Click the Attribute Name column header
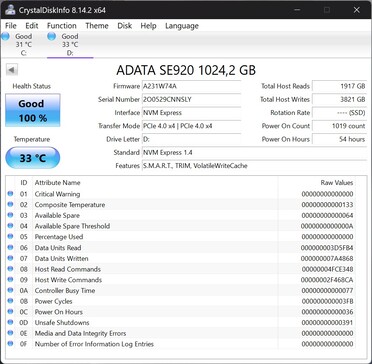Image resolution: width=372 pixels, height=364 pixels. click(57, 183)
